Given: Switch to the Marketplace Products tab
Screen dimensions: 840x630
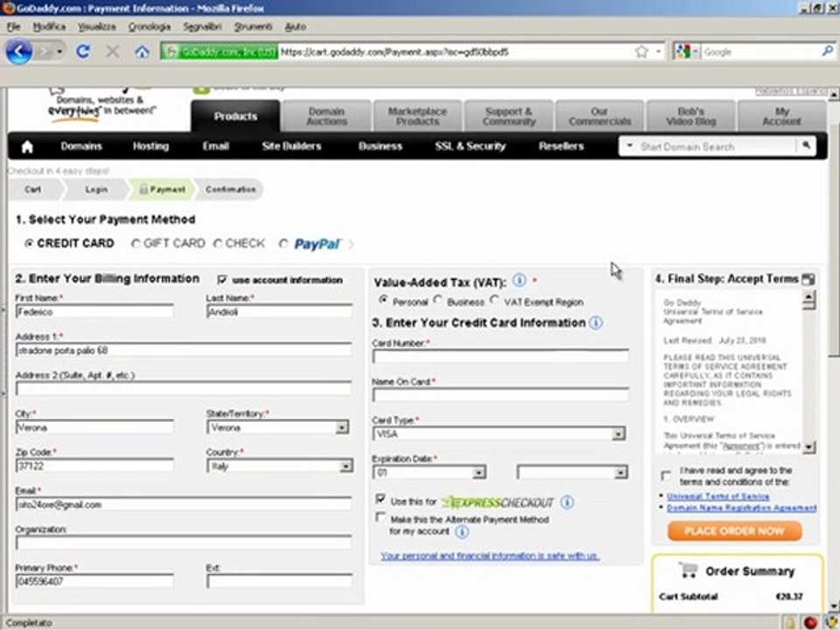Looking at the screenshot, I should [x=417, y=116].
